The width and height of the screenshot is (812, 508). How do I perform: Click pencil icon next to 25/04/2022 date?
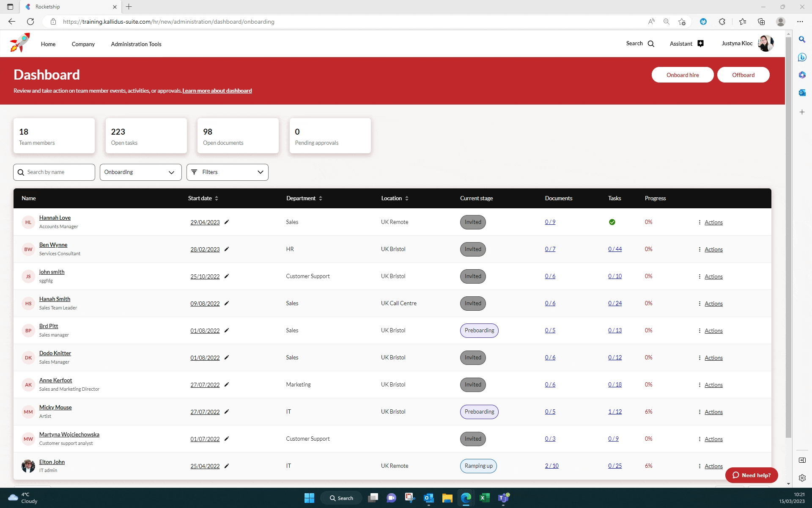tap(227, 466)
